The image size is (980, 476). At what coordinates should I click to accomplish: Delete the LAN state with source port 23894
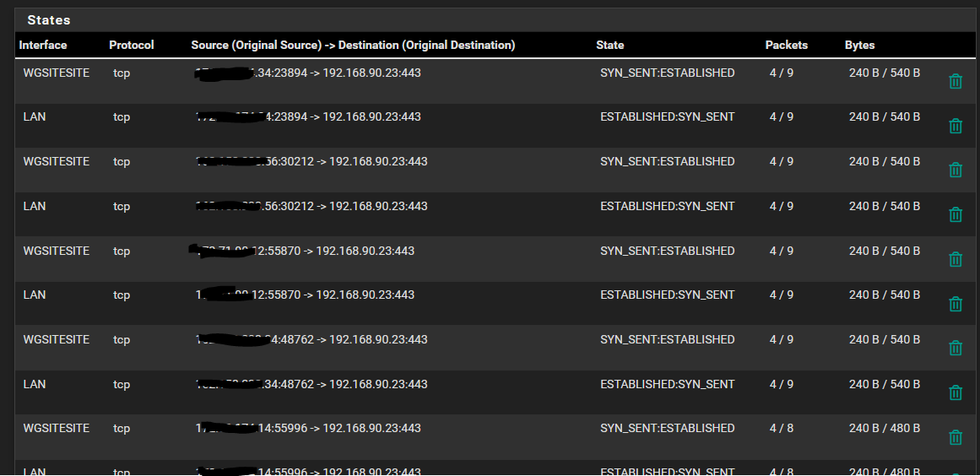point(956,127)
